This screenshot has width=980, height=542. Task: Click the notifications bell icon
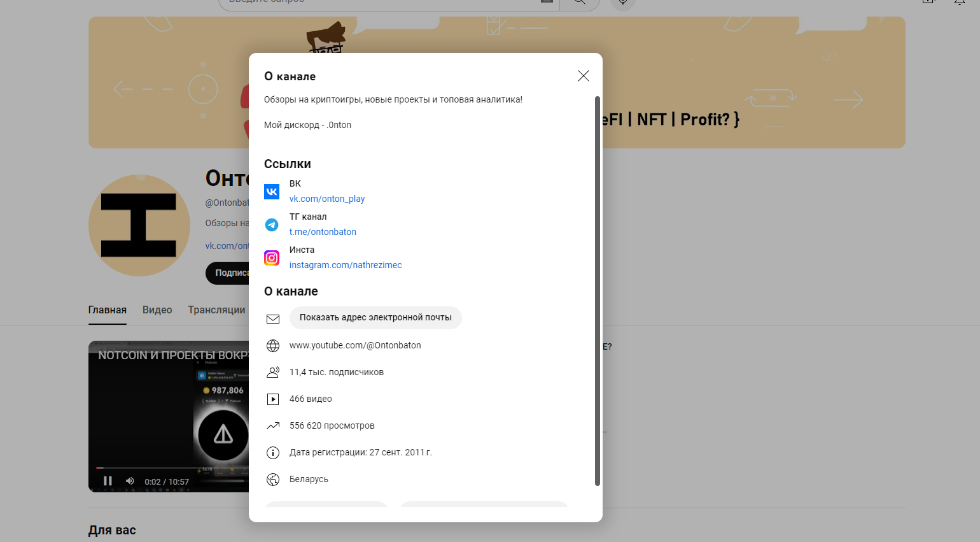[x=959, y=3]
